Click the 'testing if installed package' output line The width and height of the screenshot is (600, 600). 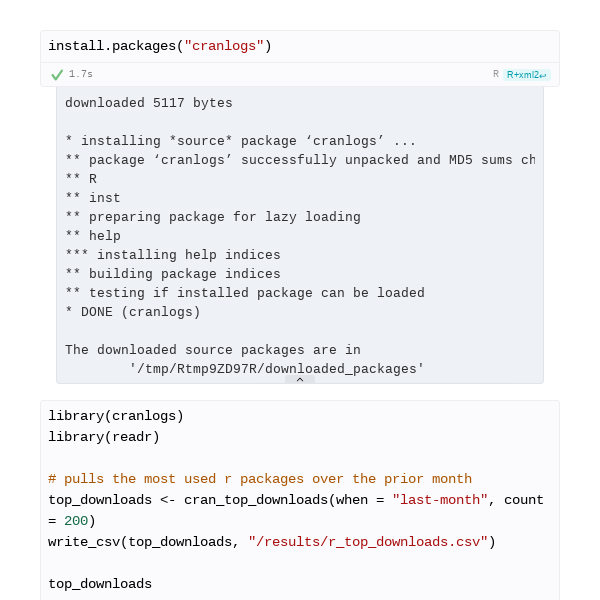245,293
